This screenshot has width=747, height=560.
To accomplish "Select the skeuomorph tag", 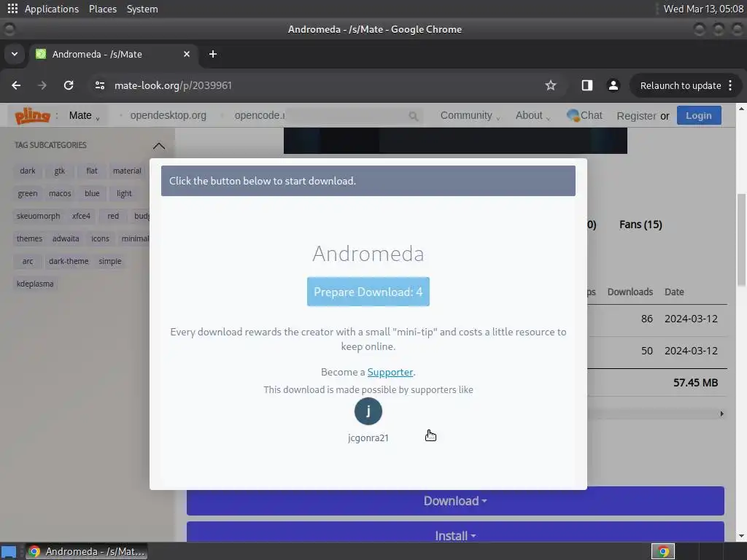I will pos(38,216).
